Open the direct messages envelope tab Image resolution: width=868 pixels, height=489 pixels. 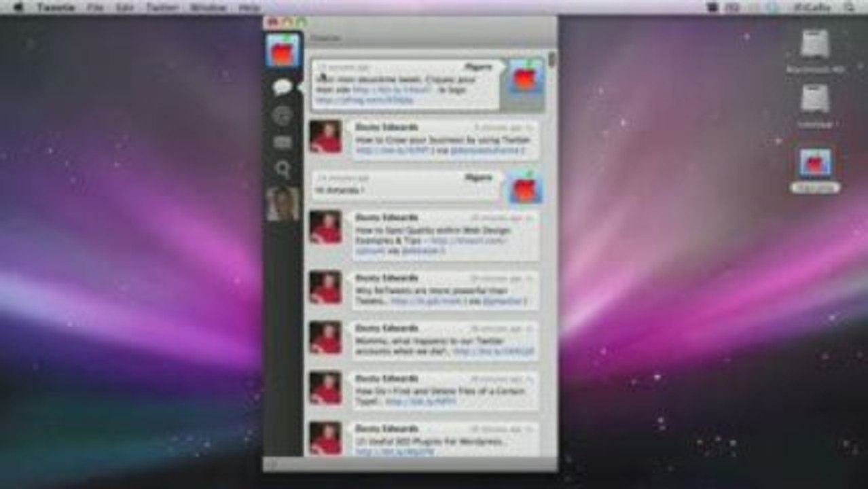pyautogui.click(x=283, y=143)
